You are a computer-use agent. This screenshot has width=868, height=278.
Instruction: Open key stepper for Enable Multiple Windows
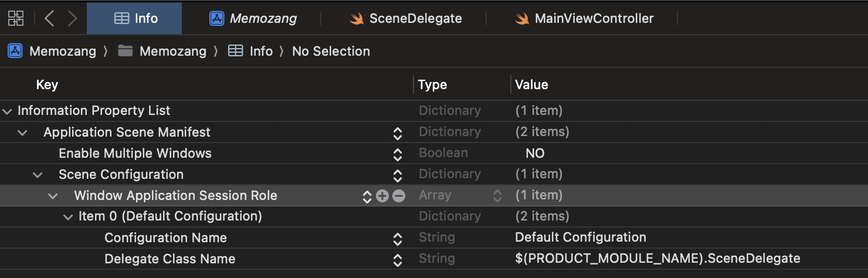point(398,154)
